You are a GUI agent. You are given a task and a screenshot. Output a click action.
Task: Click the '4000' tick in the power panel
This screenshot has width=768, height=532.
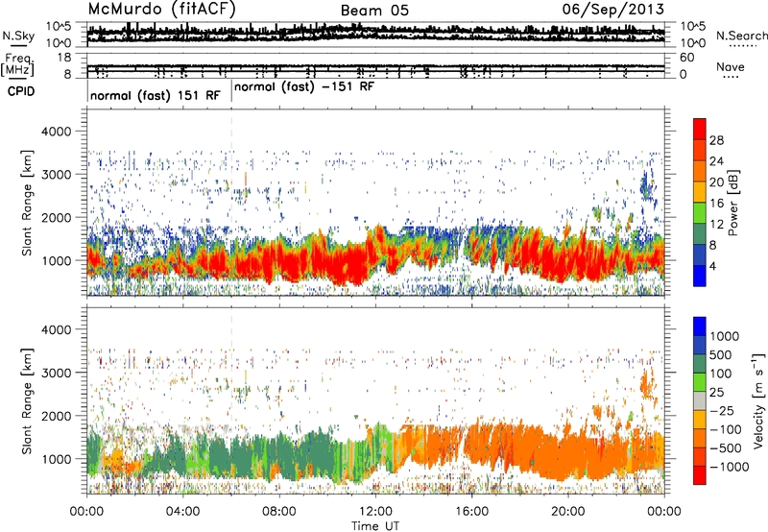tap(57, 132)
